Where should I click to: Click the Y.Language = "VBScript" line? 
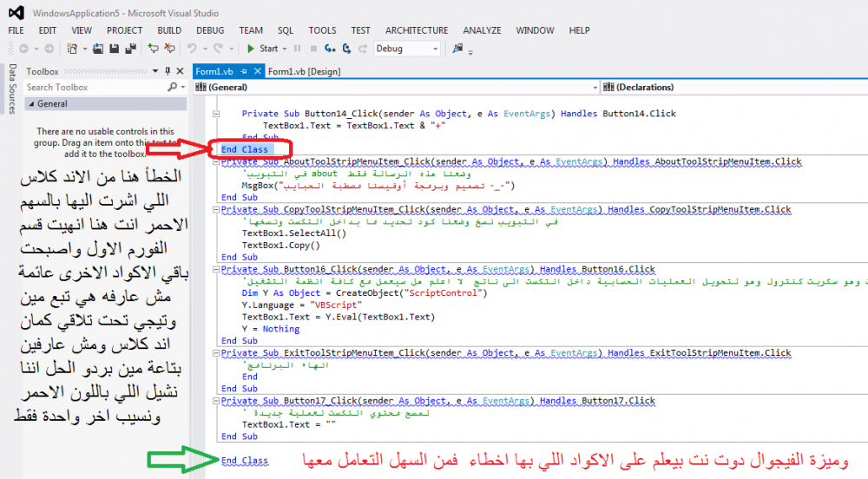pyautogui.click(x=302, y=305)
